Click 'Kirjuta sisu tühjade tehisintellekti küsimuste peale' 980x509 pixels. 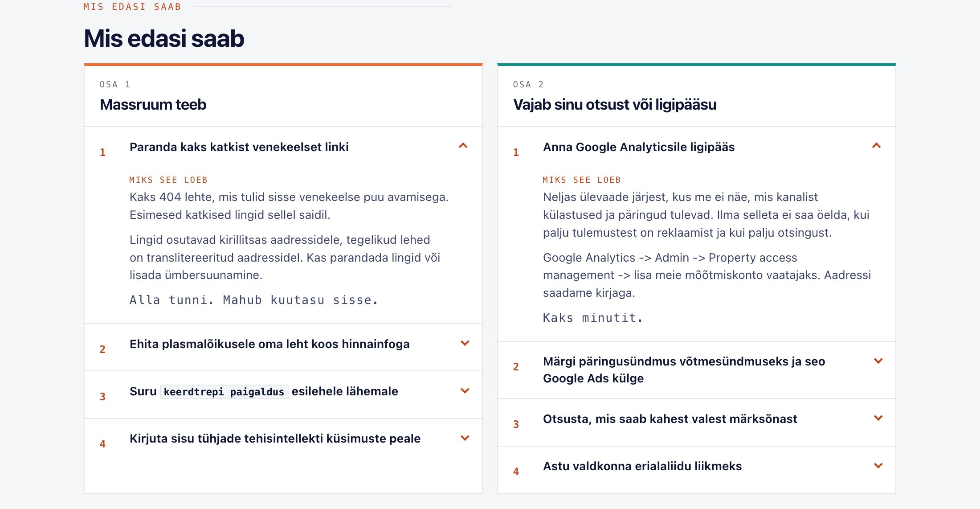[275, 439]
